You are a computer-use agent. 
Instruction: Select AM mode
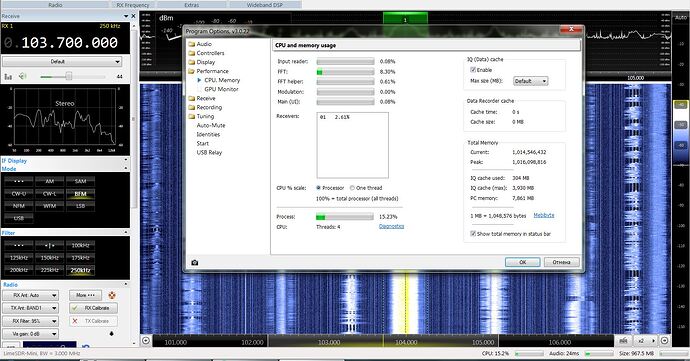(x=50, y=181)
